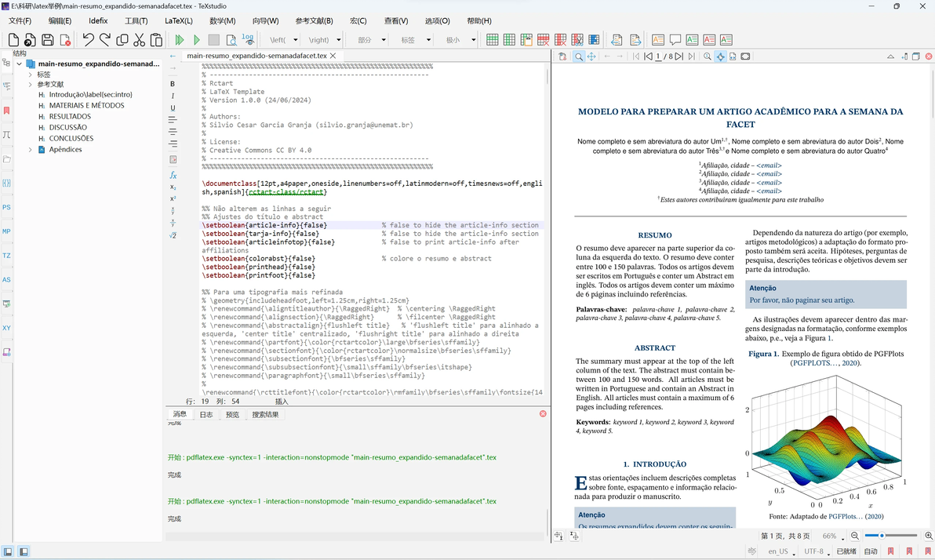Go to next page in PDF viewer
This screenshot has height=560, width=935.
pos(679,56)
